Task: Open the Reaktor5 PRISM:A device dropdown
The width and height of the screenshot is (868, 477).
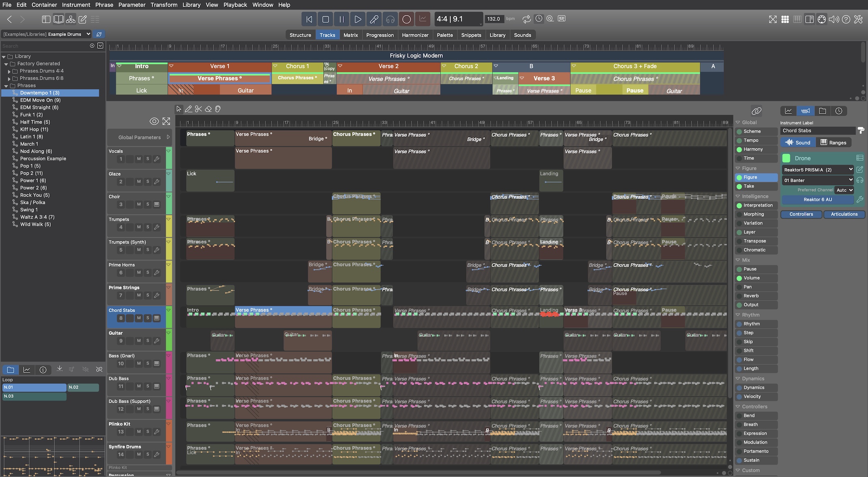Action: (x=818, y=170)
